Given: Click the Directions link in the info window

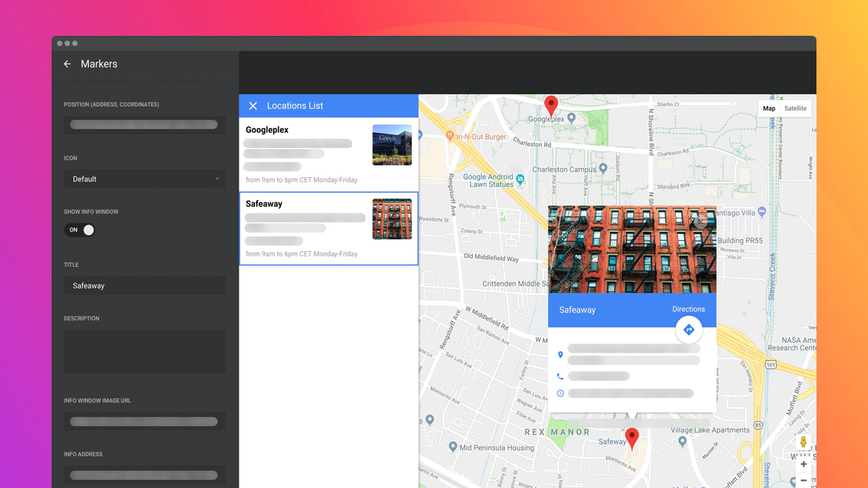Looking at the screenshot, I should 688,309.
